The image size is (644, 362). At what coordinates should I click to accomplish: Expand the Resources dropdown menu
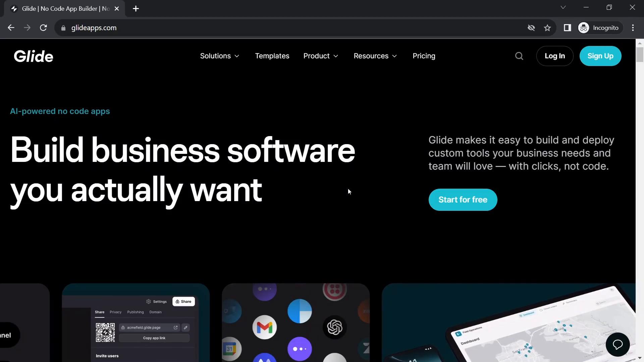point(375,56)
